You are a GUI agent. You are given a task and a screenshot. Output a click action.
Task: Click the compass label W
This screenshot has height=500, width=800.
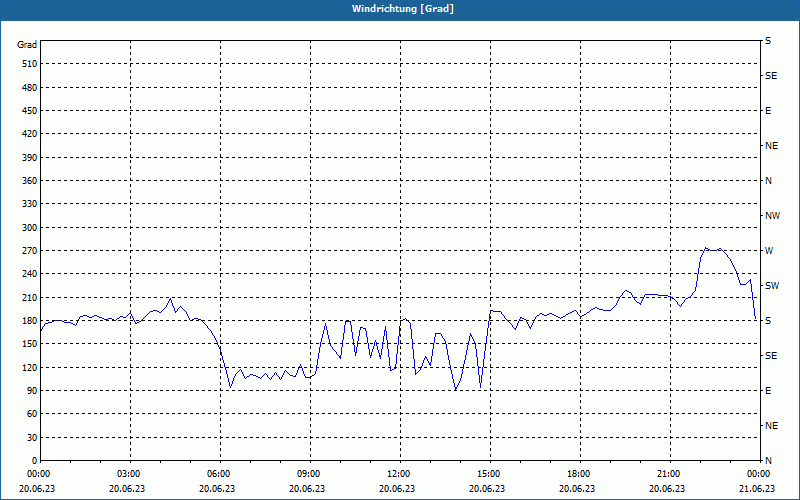point(769,251)
